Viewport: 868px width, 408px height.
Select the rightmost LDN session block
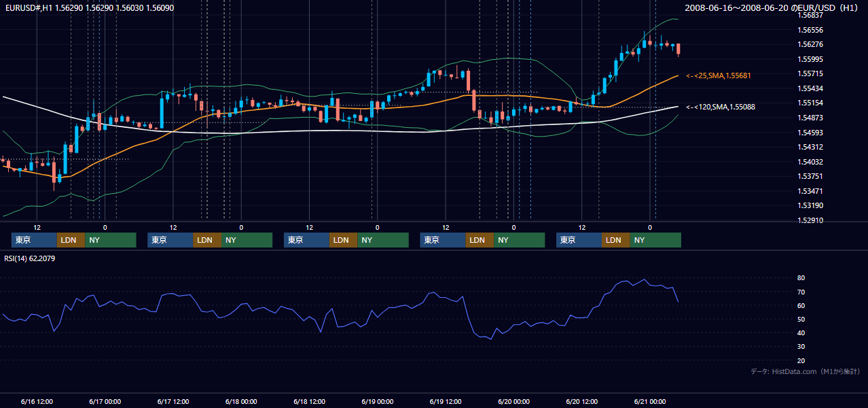(615, 240)
